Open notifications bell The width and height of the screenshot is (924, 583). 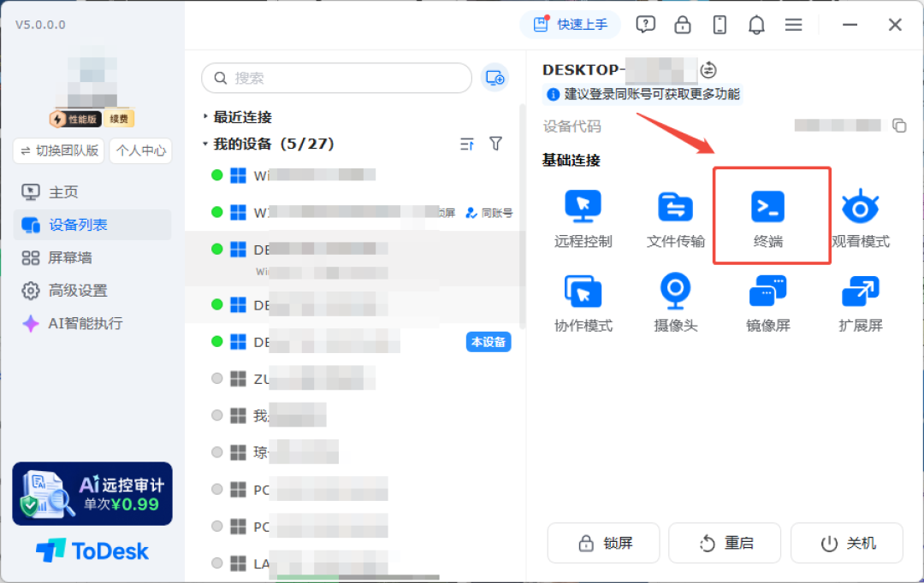coord(756,25)
